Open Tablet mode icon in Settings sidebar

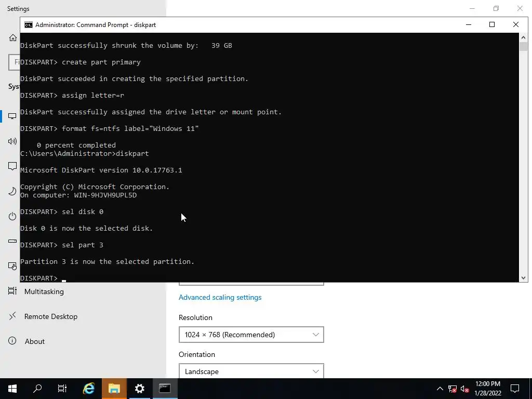click(12, 267)
